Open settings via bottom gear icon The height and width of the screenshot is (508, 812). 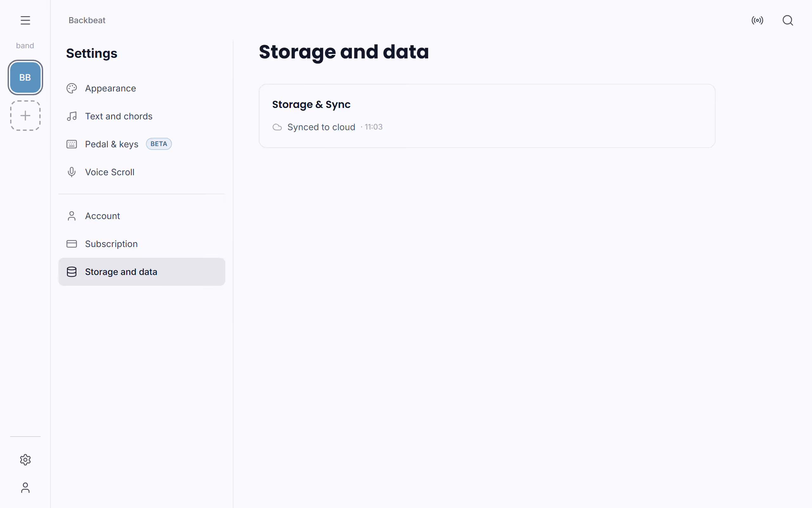coord(25,460)
